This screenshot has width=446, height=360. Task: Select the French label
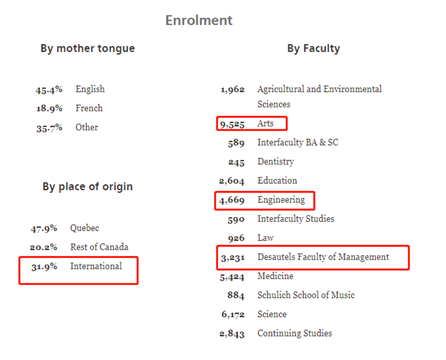coord(89,108)
